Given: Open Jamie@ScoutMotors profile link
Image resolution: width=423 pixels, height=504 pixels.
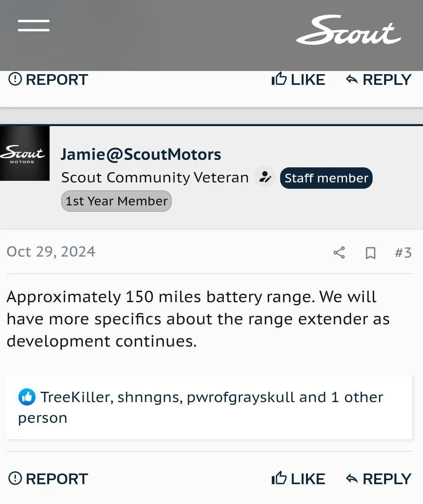Looking at the screenshot, I should (140, 154).
